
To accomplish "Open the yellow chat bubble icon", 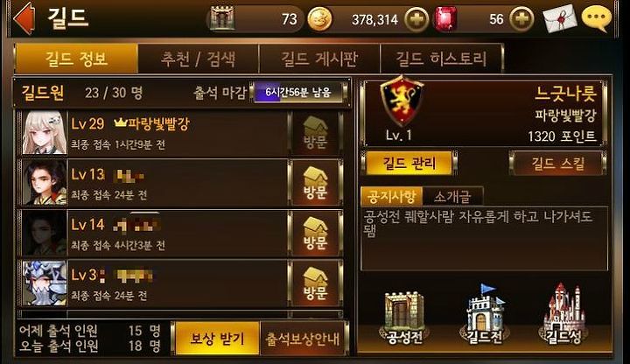I will tap(596, 18).
